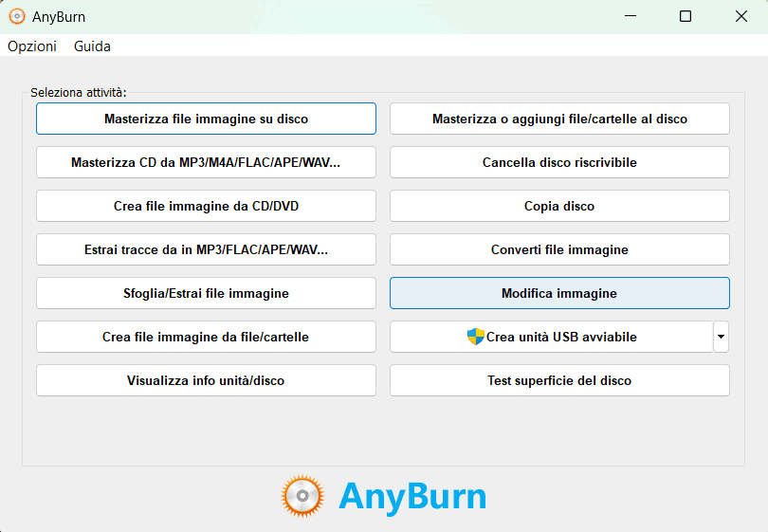
Task: Close the AnyBurn window
Action: (741, 16)
